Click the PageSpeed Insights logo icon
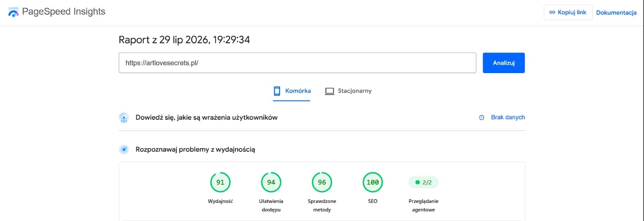The width and height of the screenshot is (644, 221). (x=13, y=12)
